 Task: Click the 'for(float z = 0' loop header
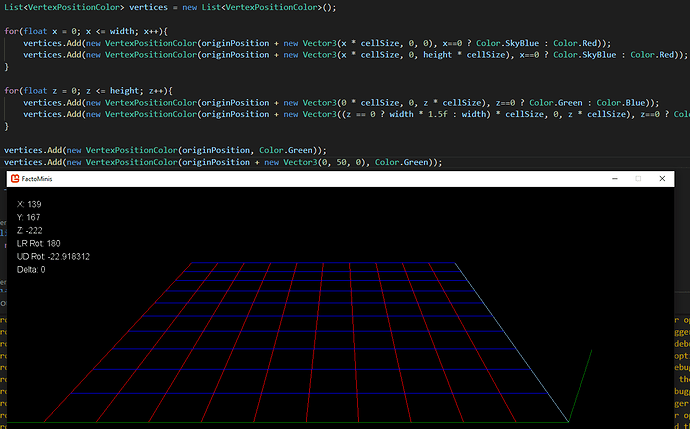(x=88, y=91)
